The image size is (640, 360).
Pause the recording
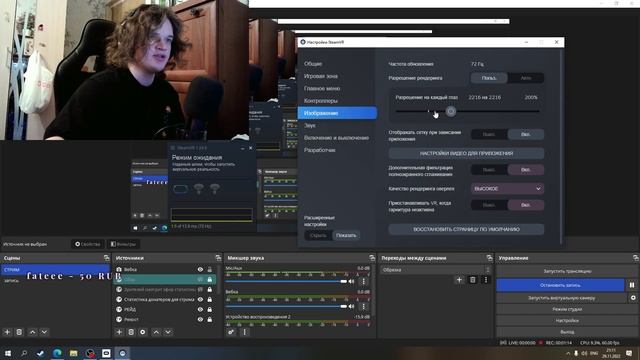(632, 285)
